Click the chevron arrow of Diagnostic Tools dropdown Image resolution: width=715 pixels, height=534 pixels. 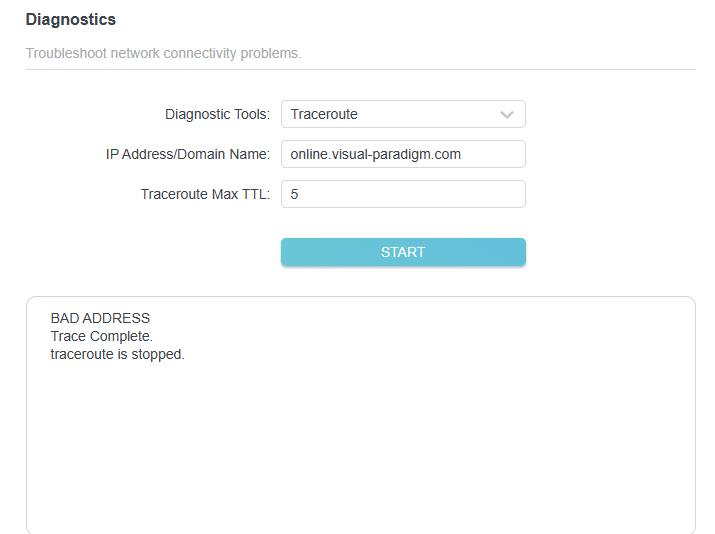pyautogui.click(x=507, y=115)
